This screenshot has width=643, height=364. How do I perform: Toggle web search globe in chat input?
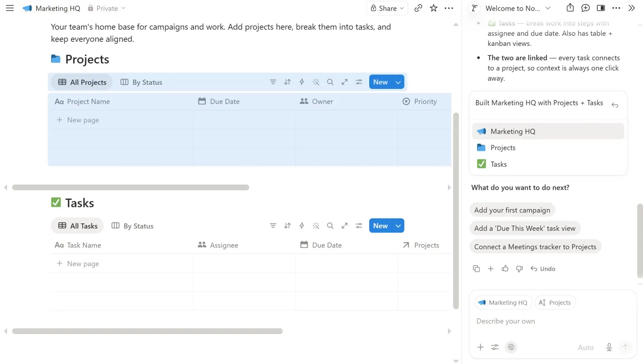[x=511, y=347]
